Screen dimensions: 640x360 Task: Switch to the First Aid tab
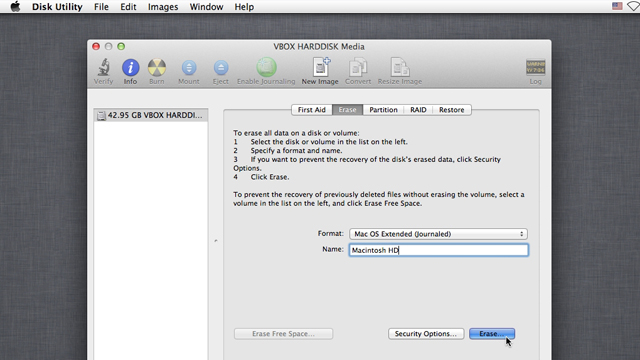click(x=311, y=110)
